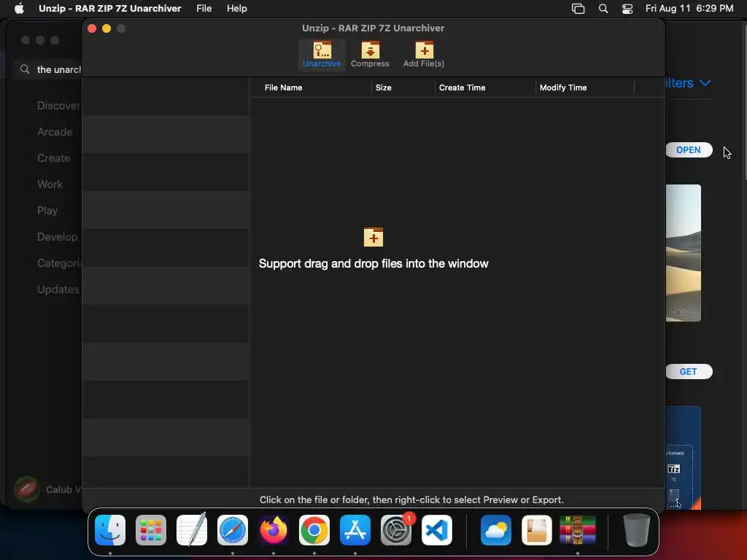Select Discover in App Store sidebar
The height and width of the screenshot is (560, 747).
(58, 106)
